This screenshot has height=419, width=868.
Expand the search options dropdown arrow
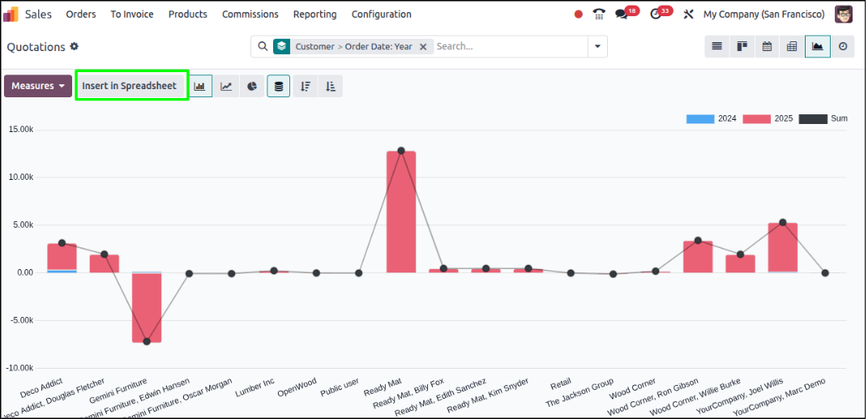point(597,46)
